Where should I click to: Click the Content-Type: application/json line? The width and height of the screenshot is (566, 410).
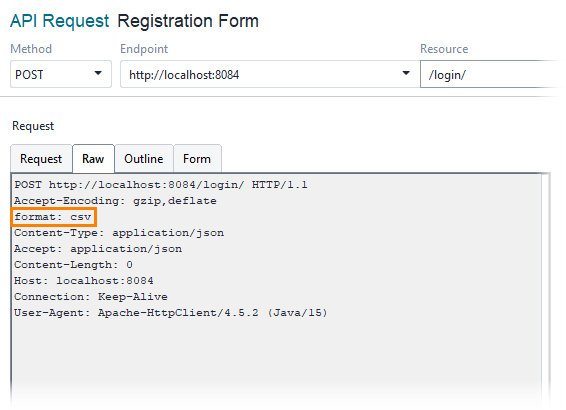tap(119, 233)
